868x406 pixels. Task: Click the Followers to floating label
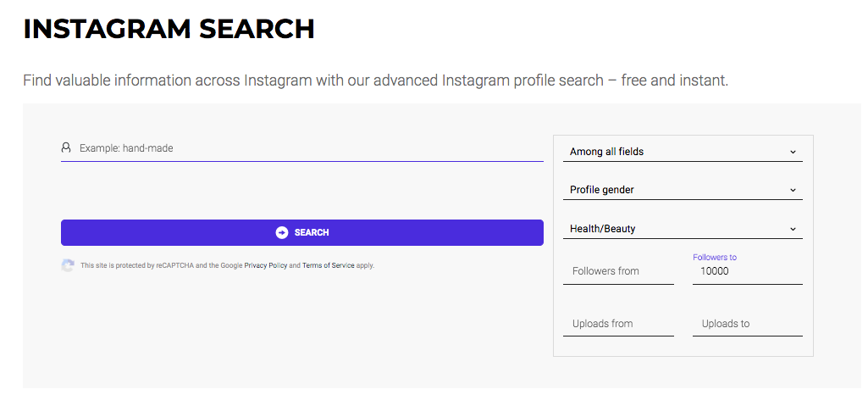tap(715, 257)
